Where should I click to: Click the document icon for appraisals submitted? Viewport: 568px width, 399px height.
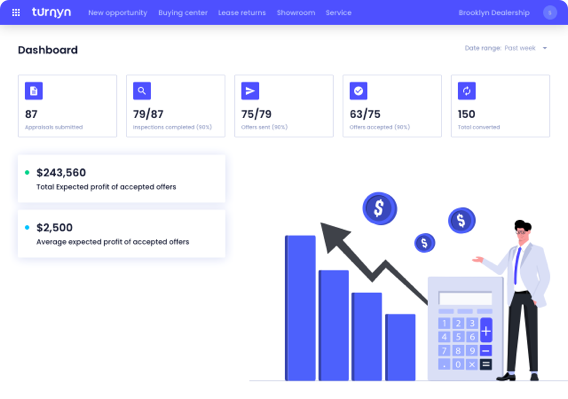coord(34,91)
